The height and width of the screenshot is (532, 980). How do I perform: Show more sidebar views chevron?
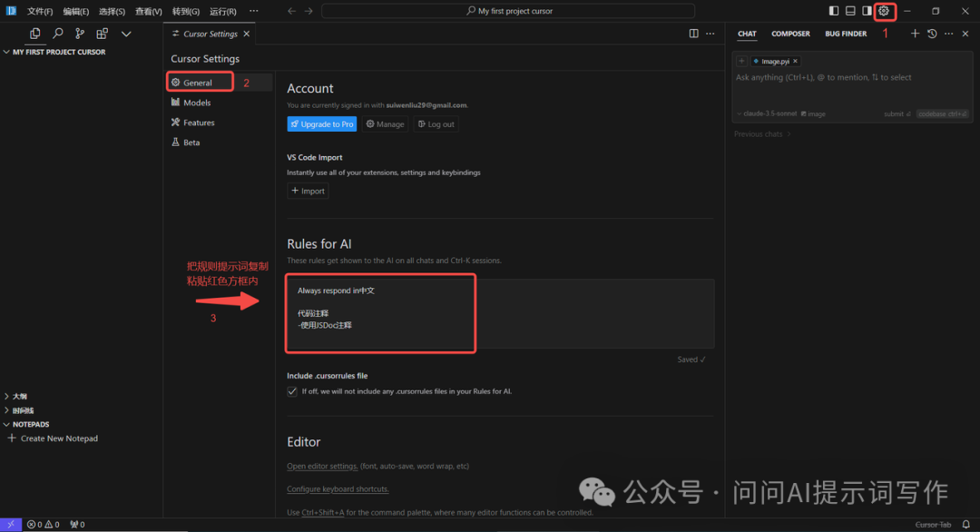click(126, 34)
